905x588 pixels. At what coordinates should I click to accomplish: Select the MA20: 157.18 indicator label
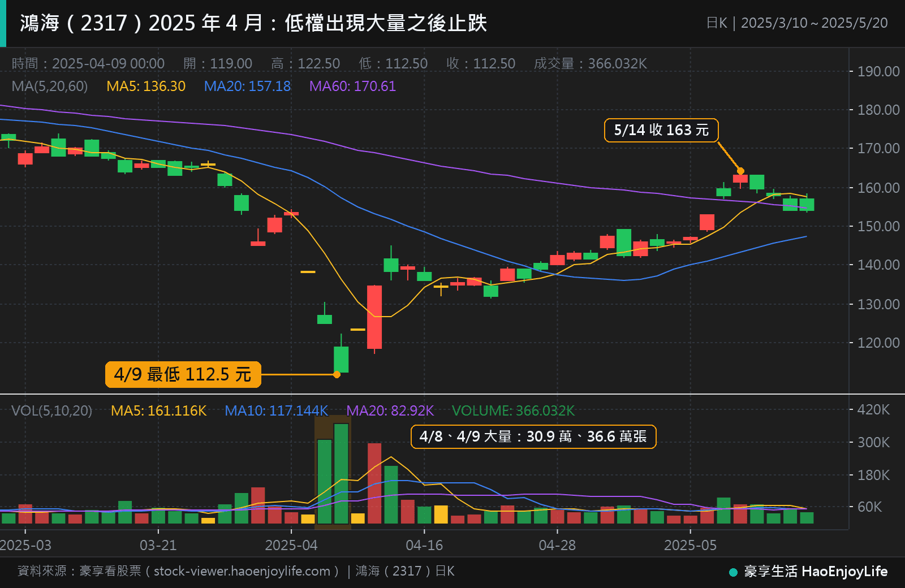coord(247,86)
